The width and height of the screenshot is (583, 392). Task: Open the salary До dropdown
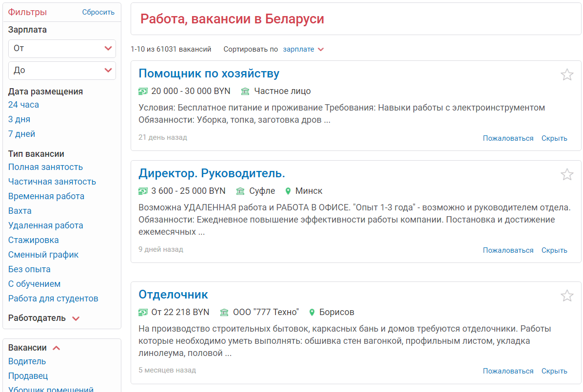tap(62, 70)
